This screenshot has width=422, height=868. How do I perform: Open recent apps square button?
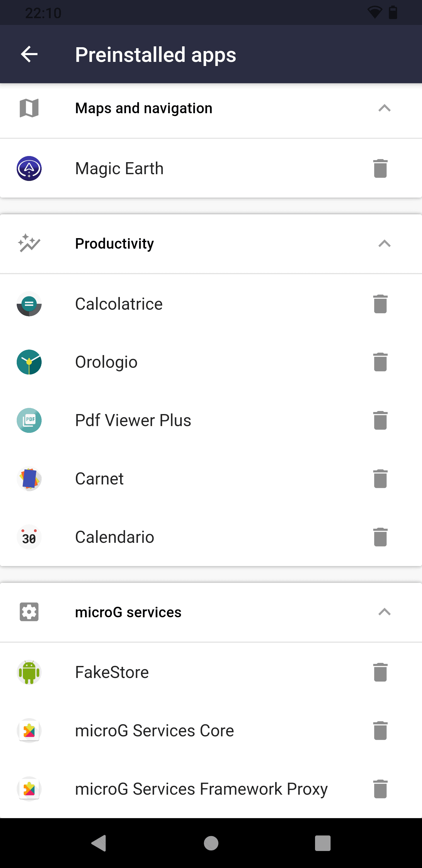tap(323, 843)
